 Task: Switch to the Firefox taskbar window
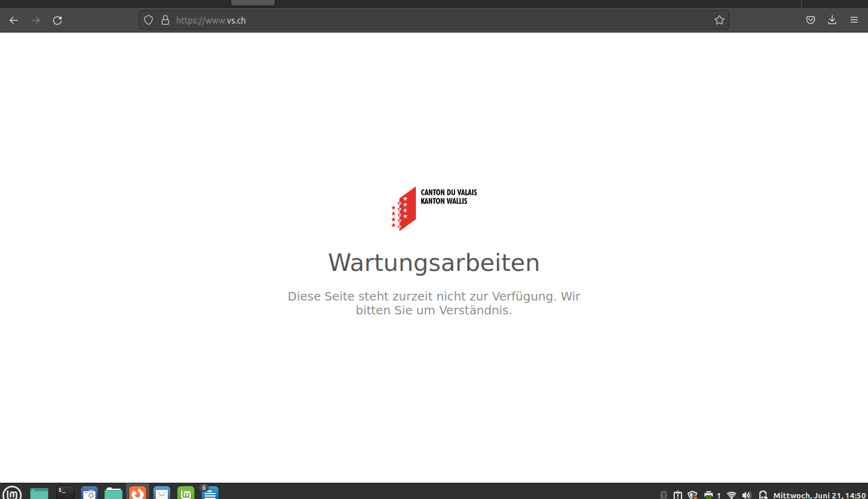tap(138, 492)
